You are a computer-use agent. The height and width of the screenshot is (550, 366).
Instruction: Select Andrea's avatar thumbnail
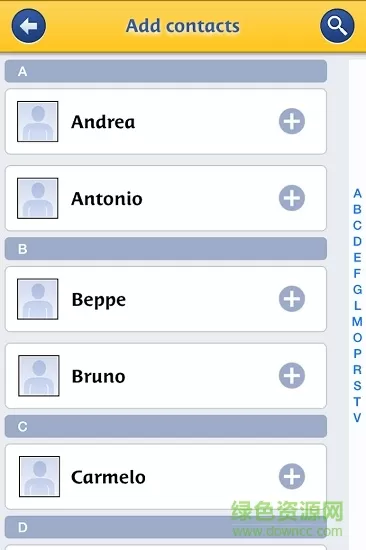[38, 121]
